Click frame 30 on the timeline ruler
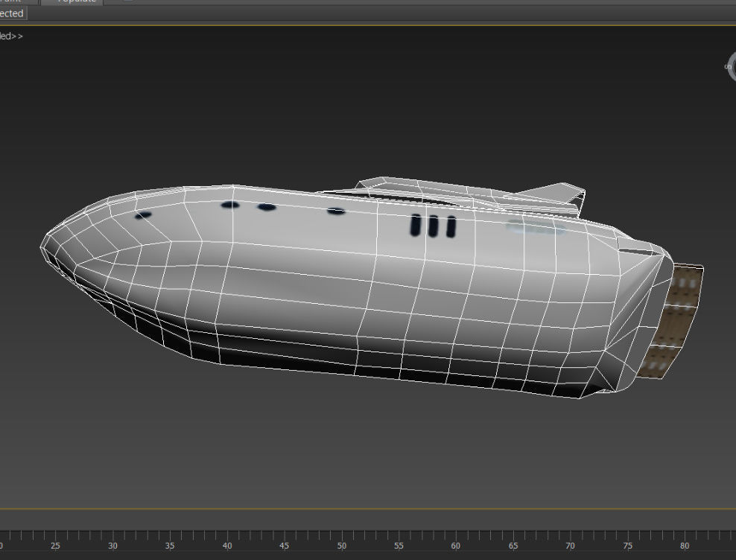This screenshot has width=736, height=560. pos(112,545)
